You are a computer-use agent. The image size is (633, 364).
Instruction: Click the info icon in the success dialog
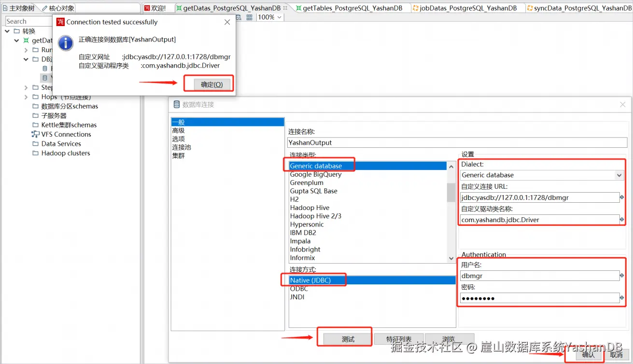(x=66, y=43)
